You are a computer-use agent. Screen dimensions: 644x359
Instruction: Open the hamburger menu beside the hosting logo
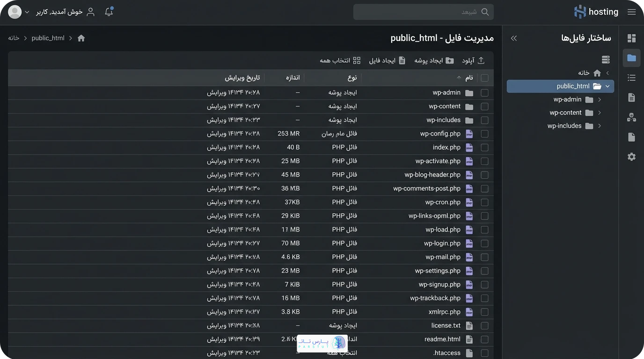pos(631,12)
